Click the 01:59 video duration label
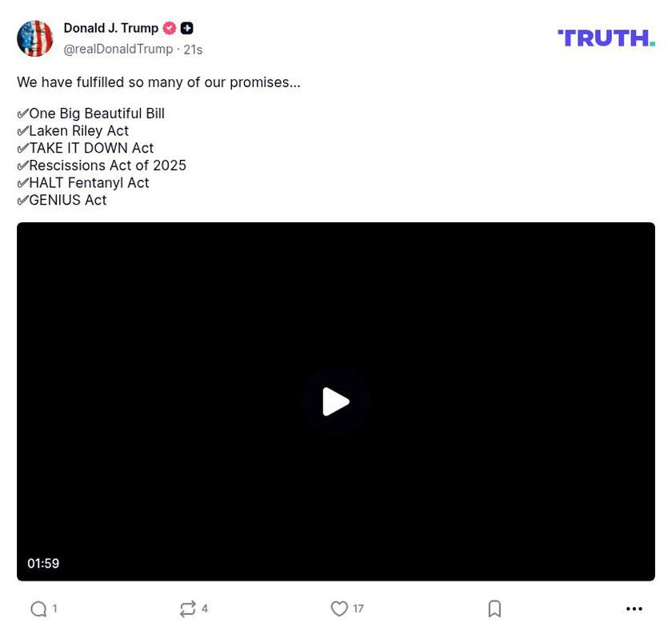This screenshot has height=643, width=672. [43, 563]
